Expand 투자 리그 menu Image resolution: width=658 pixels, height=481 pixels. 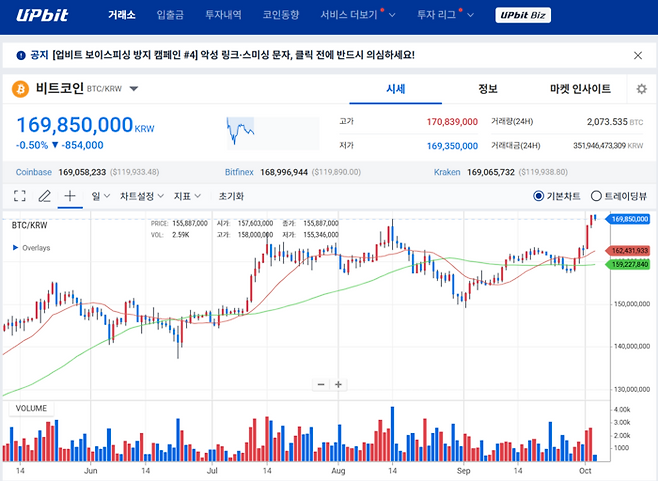point(445,15)
